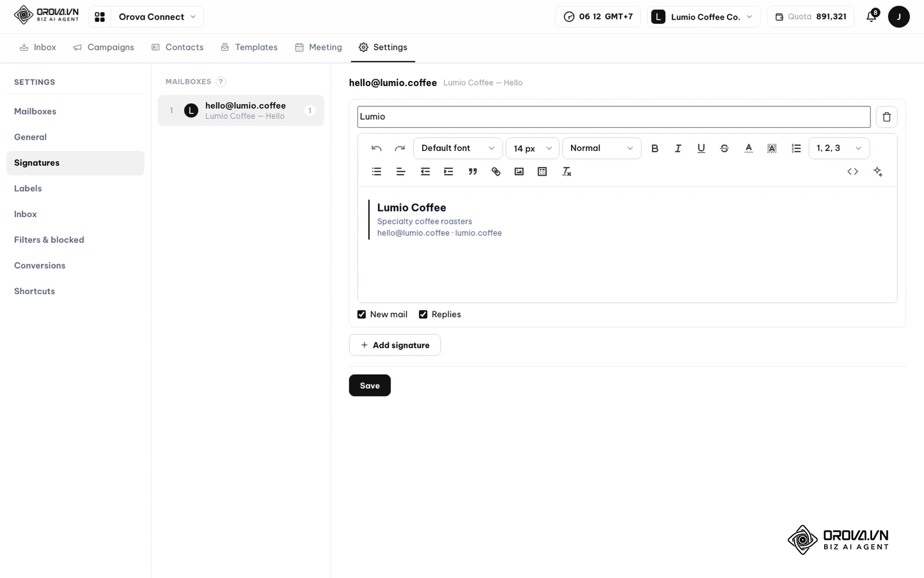
Task: Open text alignment options
Action: 401,172
